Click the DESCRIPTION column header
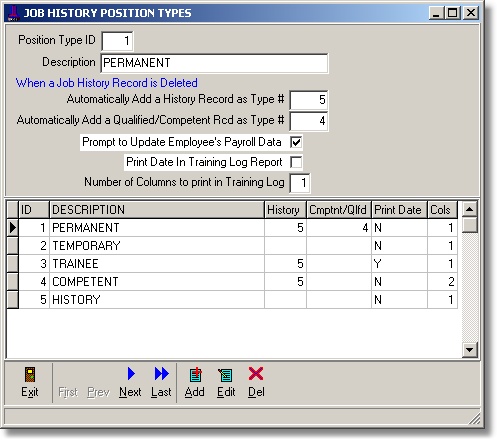Viewport: 497px width, 441px height. (157, 210)
